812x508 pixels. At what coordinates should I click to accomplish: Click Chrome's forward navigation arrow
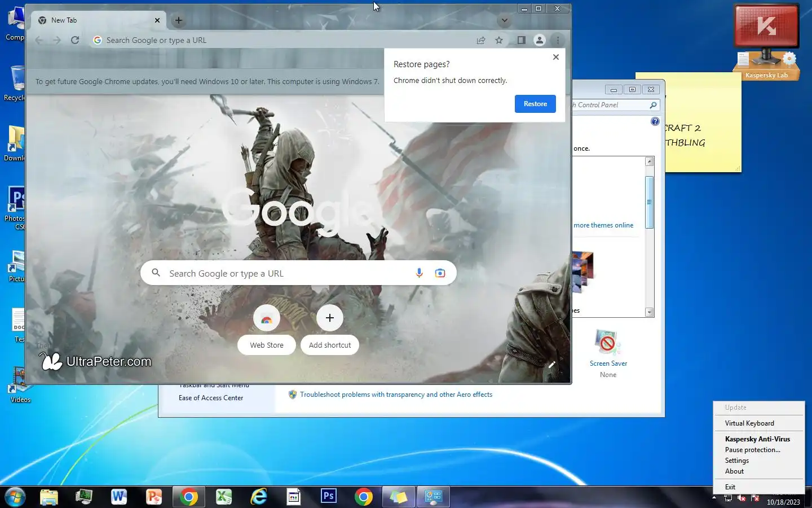pos(57,40)
